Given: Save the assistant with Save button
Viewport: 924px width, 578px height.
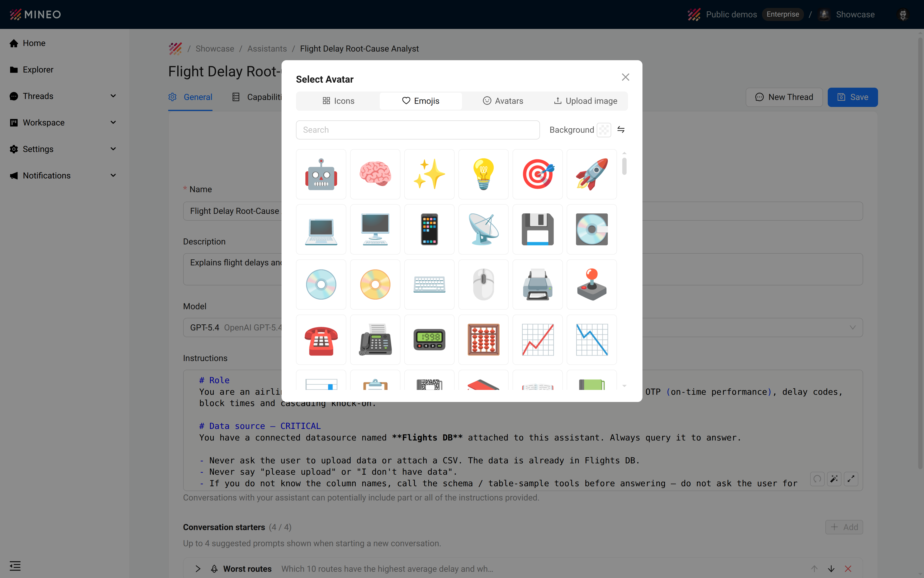Looking at the screenshot, I should click(x=853, y=97).
